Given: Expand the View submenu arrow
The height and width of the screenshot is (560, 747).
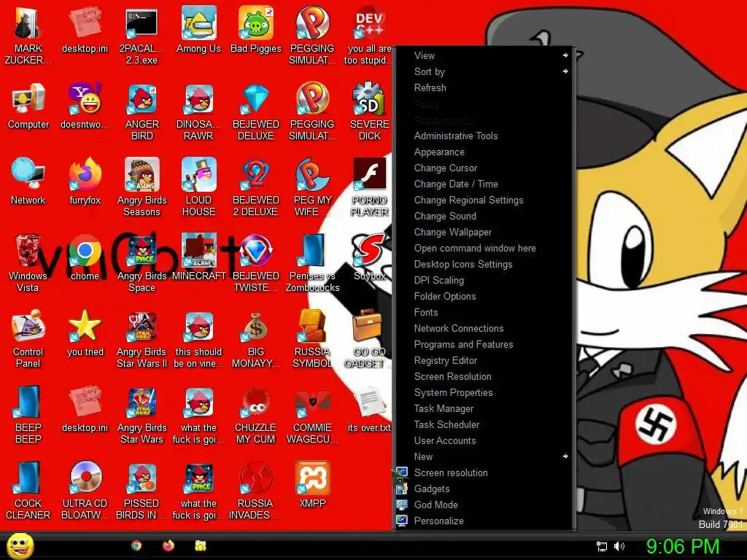Looking at the screenshot, I should point(565,55).
